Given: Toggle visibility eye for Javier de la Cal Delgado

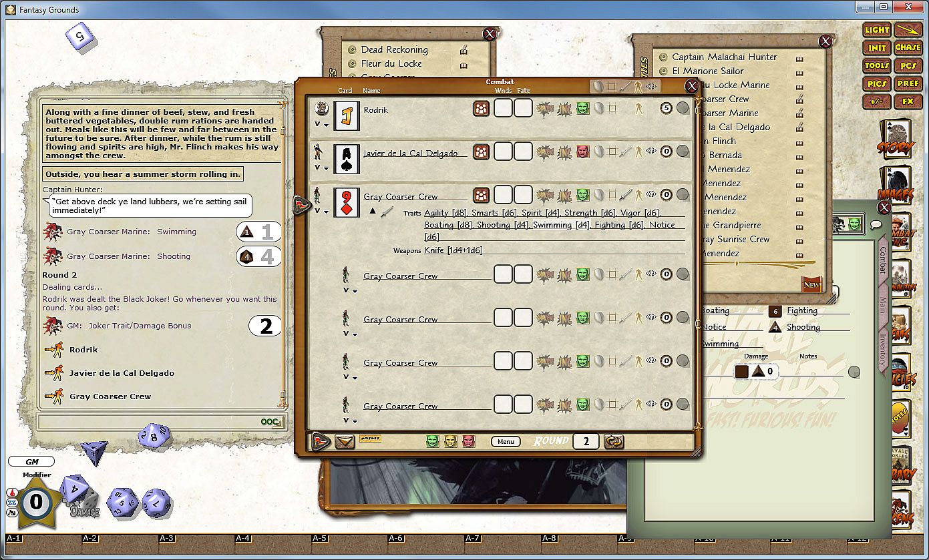Looking at the screenshot, I should coord(651,152).
